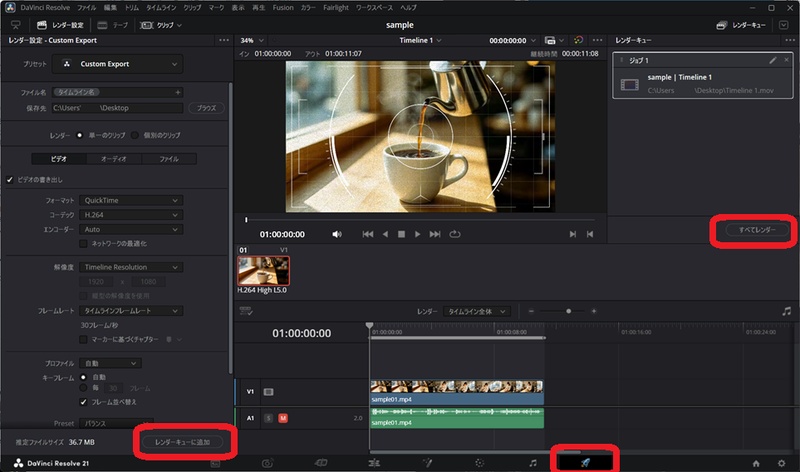Screen dimensions: 800x472
Task: Select automatic keyframes radio button
Action: click(x=83, y=378)
